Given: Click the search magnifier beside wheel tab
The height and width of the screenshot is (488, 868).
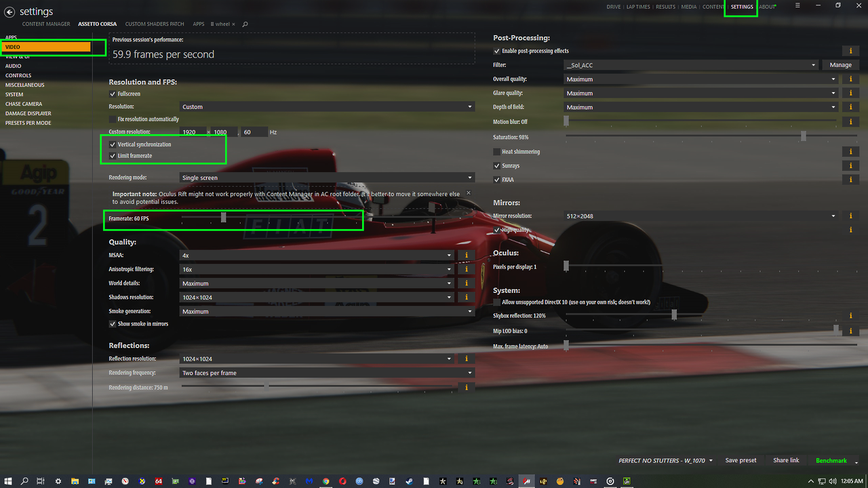Looking at the screenshot, I should (x=245, y=24).
